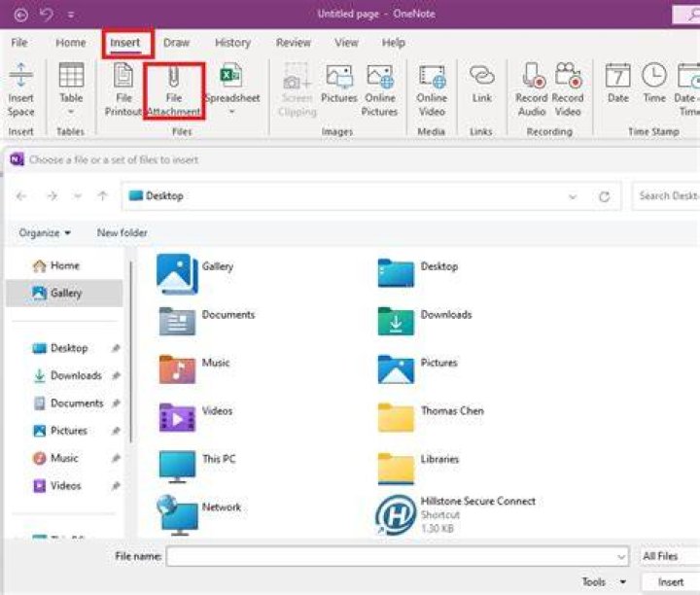
Task: Open pinned Documents in navigation pane
Action: pyautogui.click(x=69, y=403)
